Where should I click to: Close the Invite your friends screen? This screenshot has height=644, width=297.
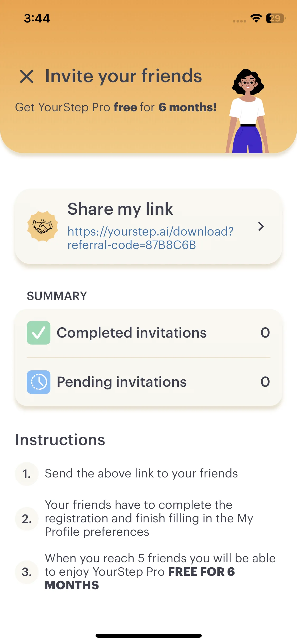(x=27, y=77)
